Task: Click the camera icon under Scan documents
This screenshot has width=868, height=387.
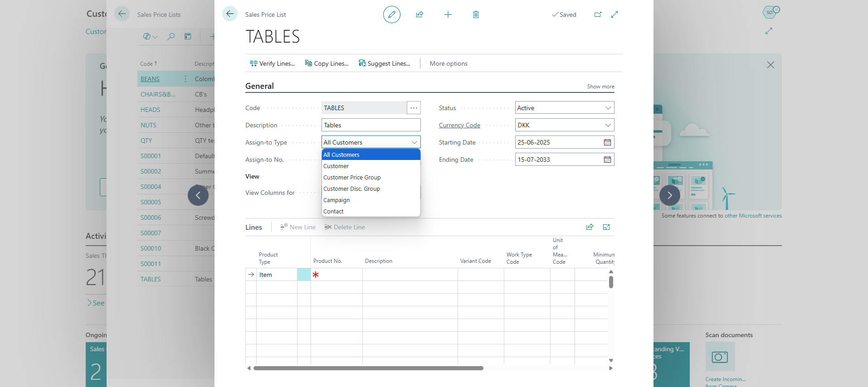Action: (x=720, y=357)
